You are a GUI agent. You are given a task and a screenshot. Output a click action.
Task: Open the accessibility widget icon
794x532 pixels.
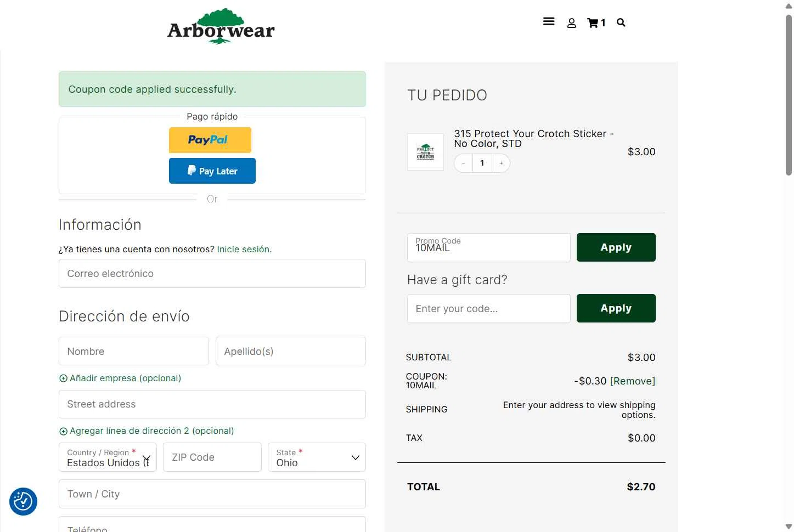[x=23, y=501]
